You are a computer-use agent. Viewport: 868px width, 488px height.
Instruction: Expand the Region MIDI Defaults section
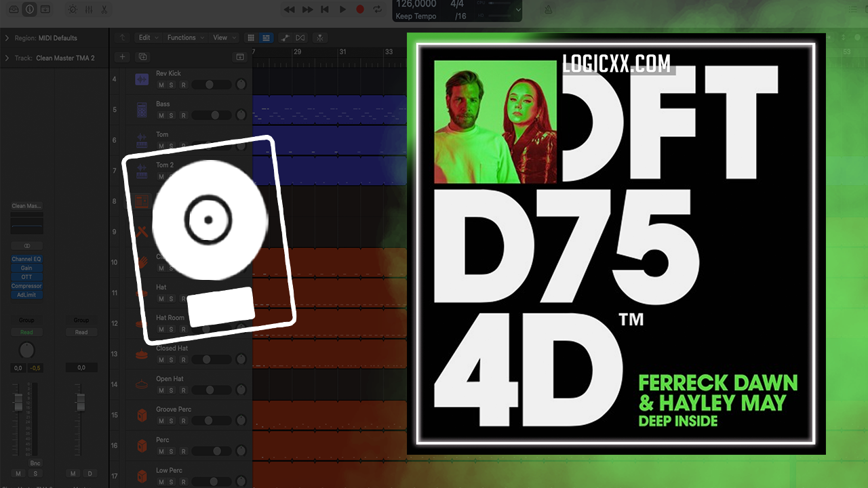[x=7, y=38]
